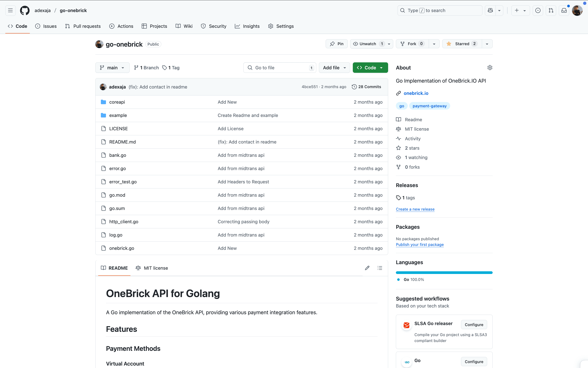
Task: Open the onebrick.io website link
Action: pos(416,93)
